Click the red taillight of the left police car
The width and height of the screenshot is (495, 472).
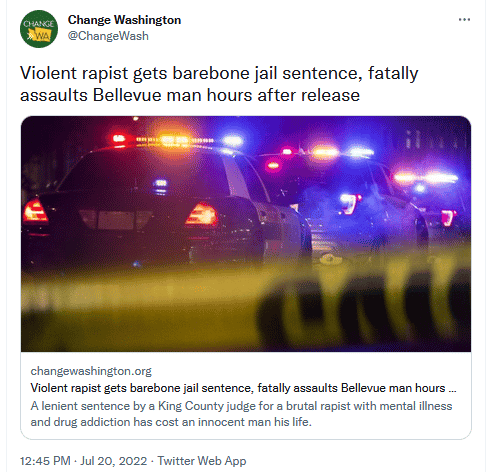[35, 211]
